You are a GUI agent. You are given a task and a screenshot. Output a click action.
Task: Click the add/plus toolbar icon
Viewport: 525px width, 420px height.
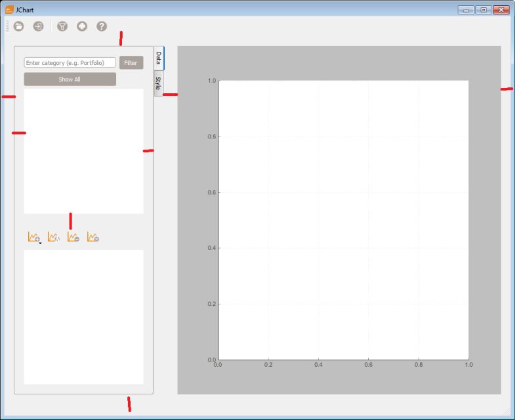click(x=81, y=26)
